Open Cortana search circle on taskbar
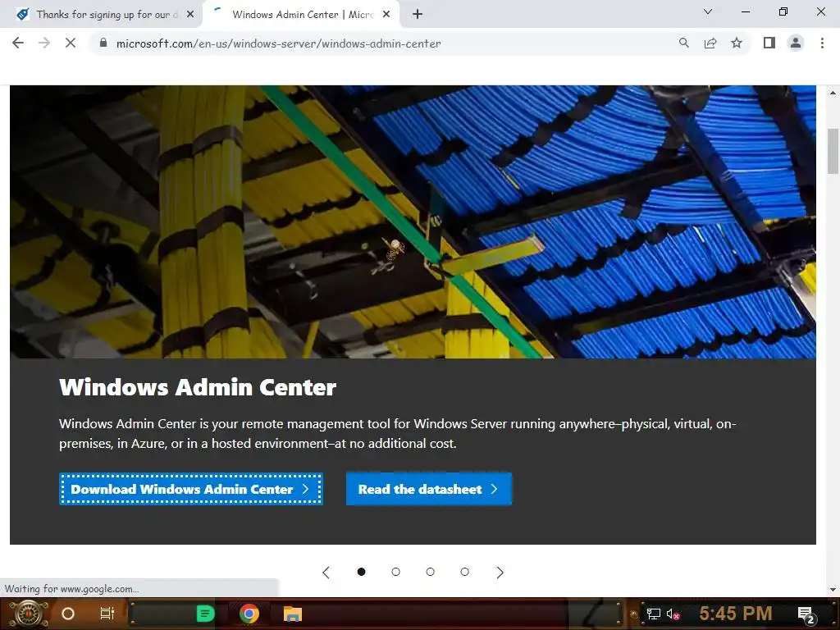Screen dimensions: 840x630 [68, 614]
